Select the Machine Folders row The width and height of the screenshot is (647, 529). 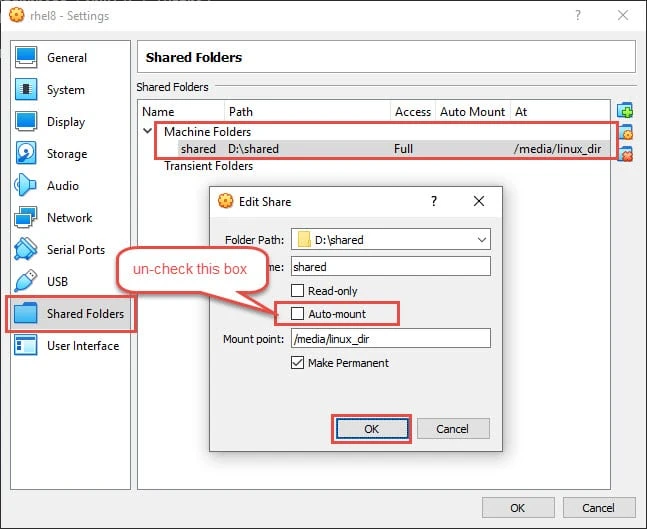pyautogui.click(x=208, y=132)
